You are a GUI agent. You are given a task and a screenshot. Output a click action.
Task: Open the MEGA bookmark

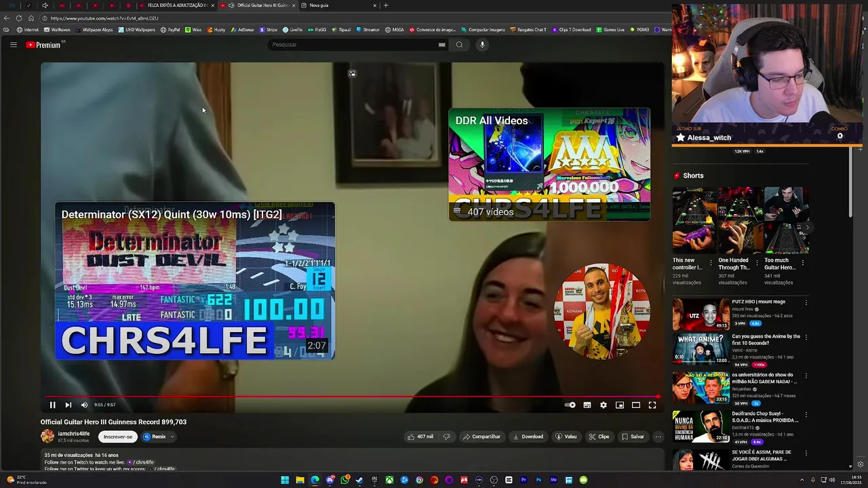394,30
